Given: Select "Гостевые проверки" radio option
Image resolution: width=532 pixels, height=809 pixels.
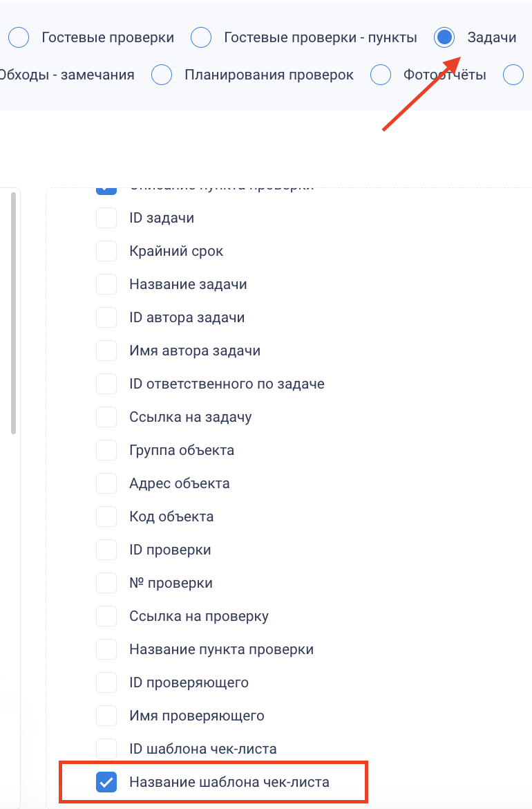Looking at the screenshot, I should point(19,37).
